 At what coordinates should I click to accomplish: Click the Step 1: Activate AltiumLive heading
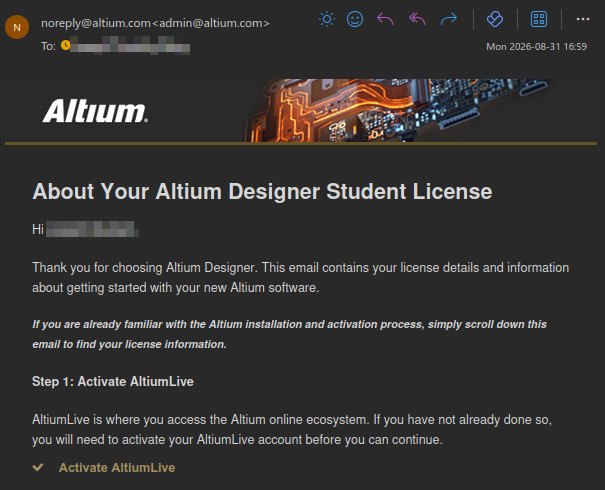pos(113,382)
